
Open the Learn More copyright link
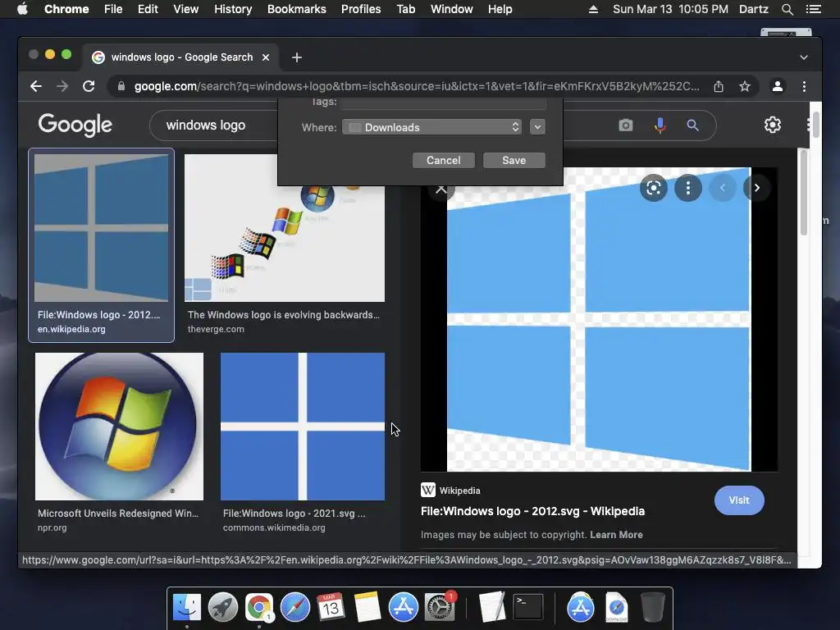(616, 535)
